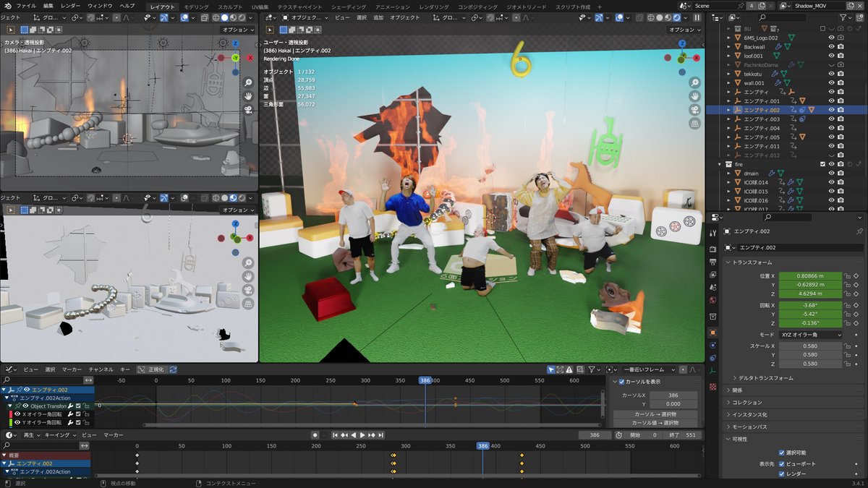
Task: Toggle auto keying record button
Action: (315, 435)
